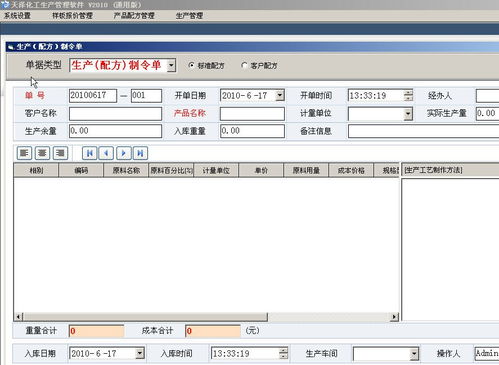
Task: Open the 生产管理 menu
Action: coord(189,16)
